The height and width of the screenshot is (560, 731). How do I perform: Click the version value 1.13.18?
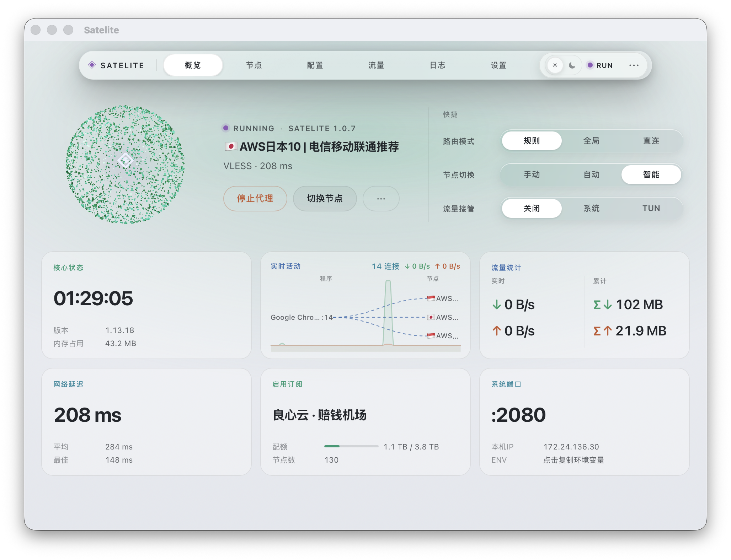click(120, 330)
